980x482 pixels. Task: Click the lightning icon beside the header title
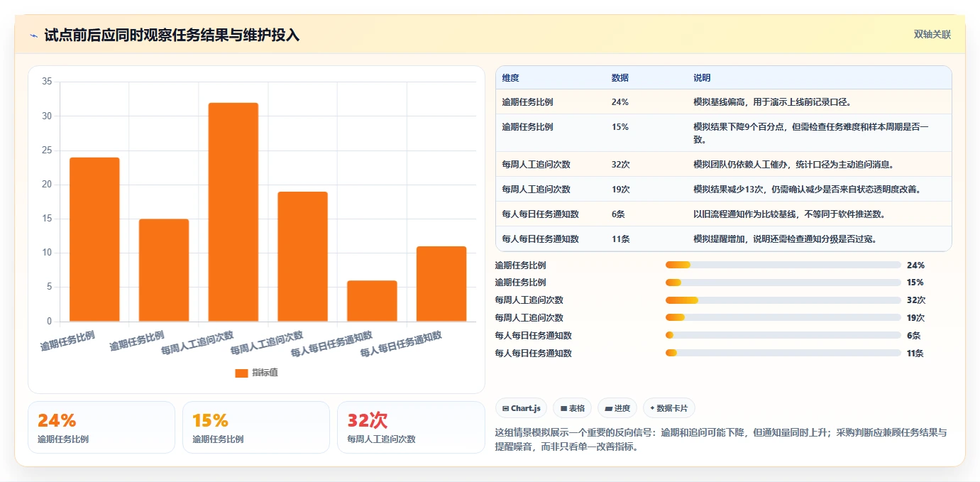click(x=33, y=35)
